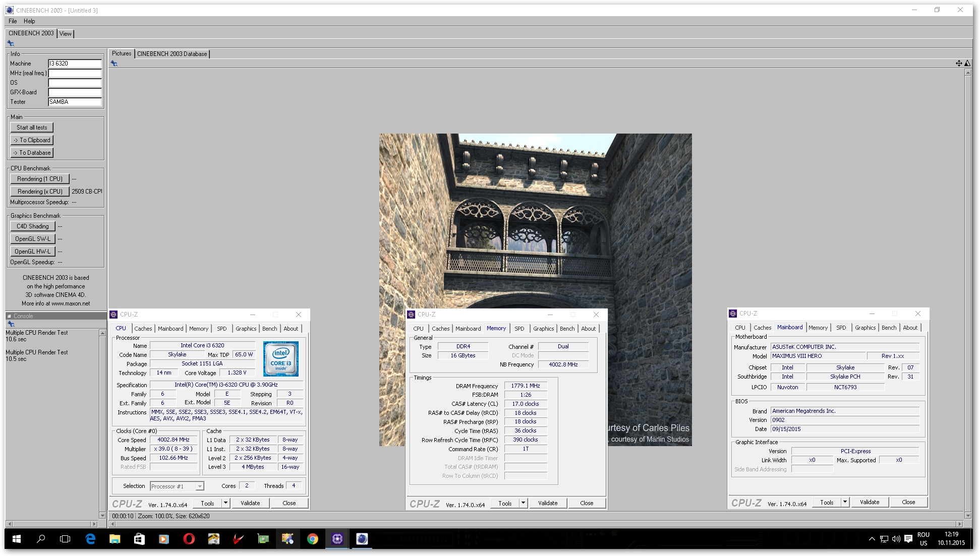Open the Help menu in CINEBENCH
This screenshot has height=556, width=980.
click(x=29, y=21)
